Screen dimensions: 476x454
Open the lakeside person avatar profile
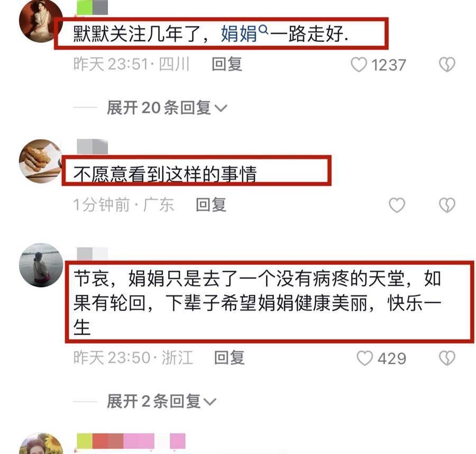click(x=41, y=265)
